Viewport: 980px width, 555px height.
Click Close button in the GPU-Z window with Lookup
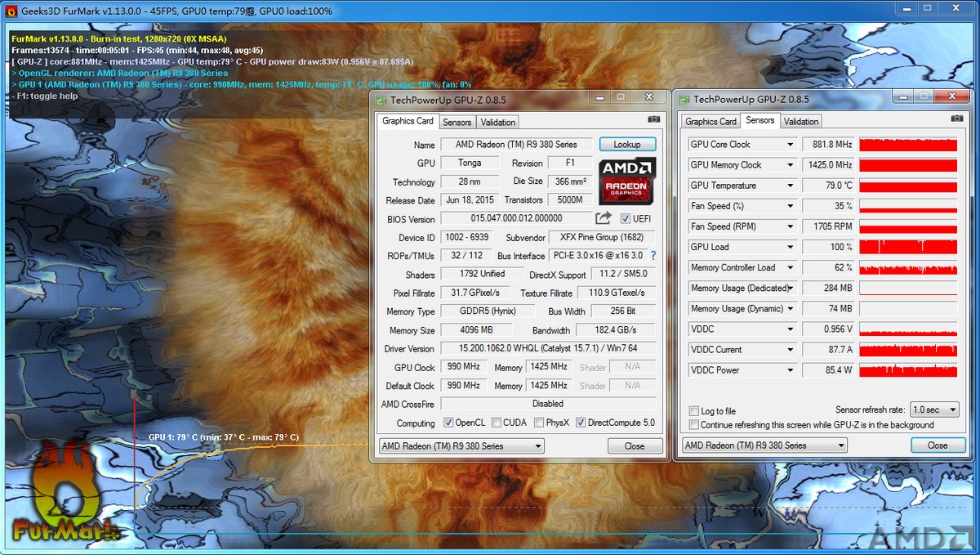pyautogui.click(x=635, y=446)
